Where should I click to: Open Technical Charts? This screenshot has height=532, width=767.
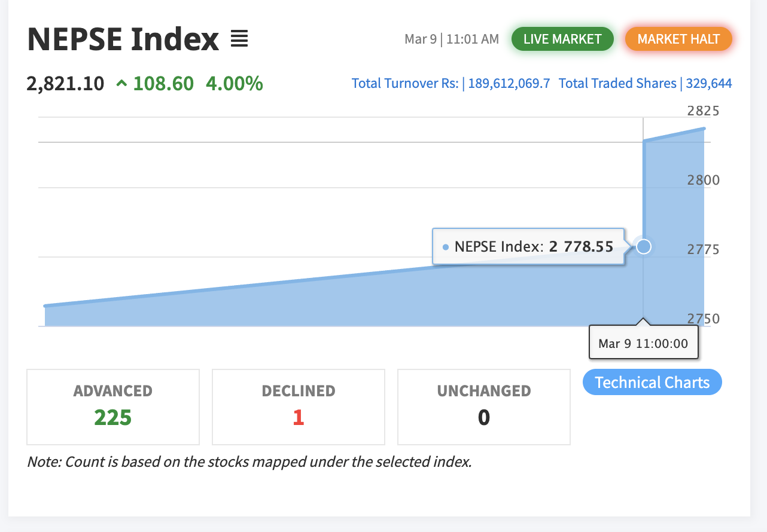[652, 383]
